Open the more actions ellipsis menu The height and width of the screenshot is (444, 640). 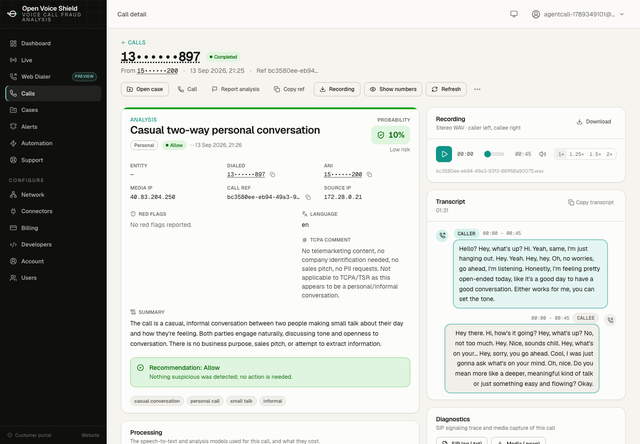coord(477,89)
